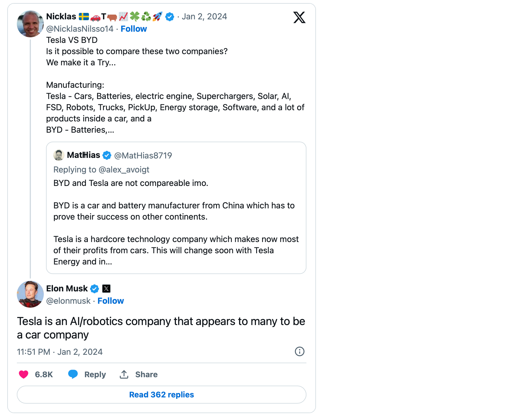This screenshot has width=532, height=419.
Task: Click Nicklas's blue verified badge
Action: click(169, 17)
